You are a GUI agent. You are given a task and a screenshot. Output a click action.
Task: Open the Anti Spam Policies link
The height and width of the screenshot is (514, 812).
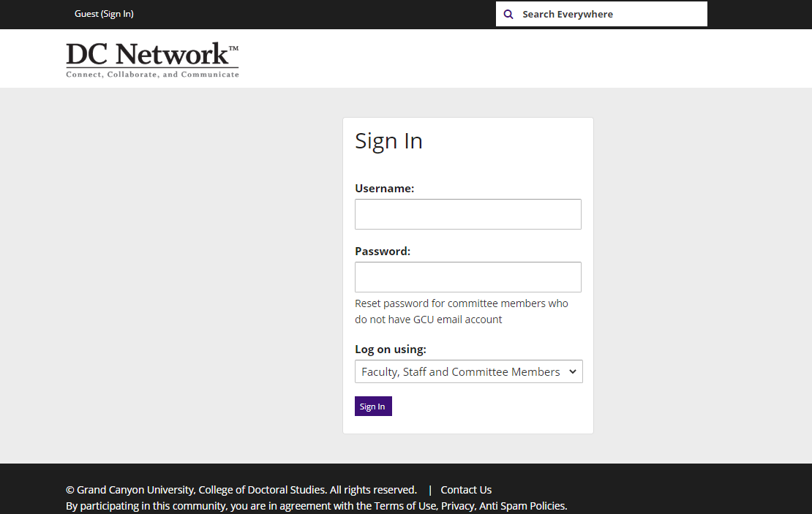coord(523,506)
